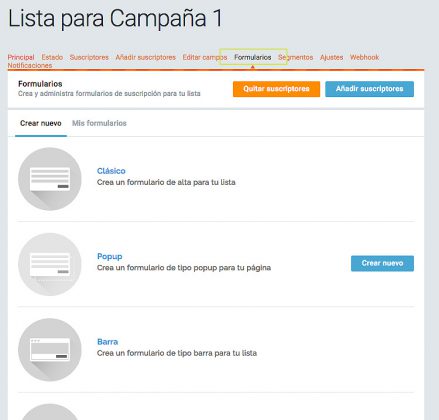Select the partially visible form icon below Barra
439x420 pixels.
(x=50, y=412)
